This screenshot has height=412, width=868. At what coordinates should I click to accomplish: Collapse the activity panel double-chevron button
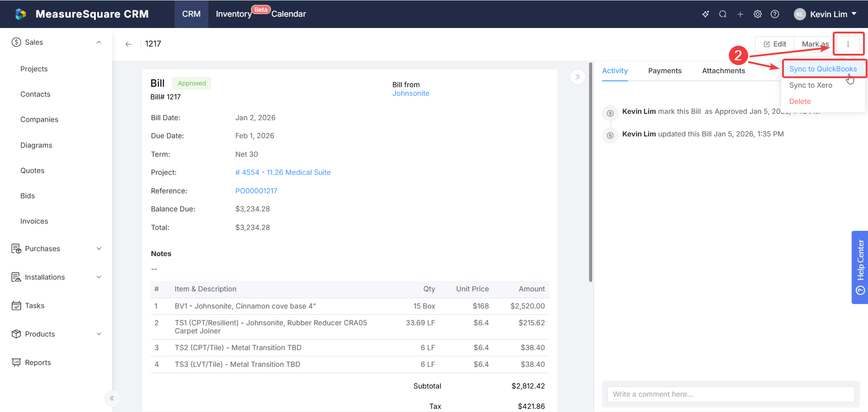pos(577,77)
